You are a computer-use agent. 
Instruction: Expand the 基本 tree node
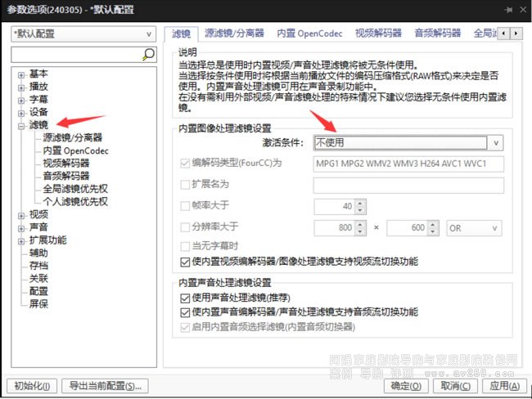point(21,74)
